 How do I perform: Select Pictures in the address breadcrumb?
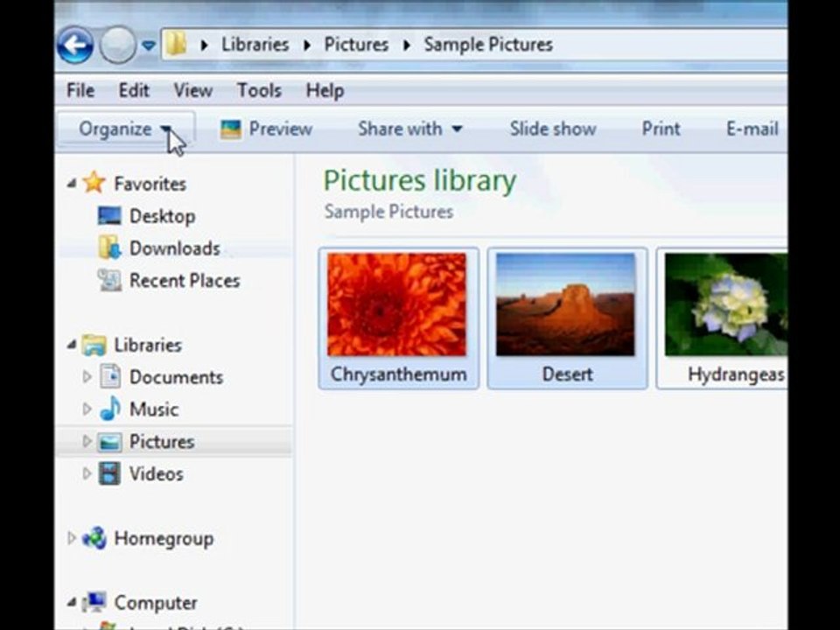click(x=356, y=45)
